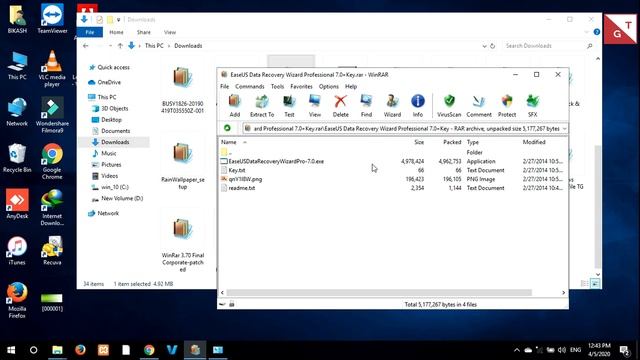Click the Search Downloads field
The image size is (640, 360).
549,46
